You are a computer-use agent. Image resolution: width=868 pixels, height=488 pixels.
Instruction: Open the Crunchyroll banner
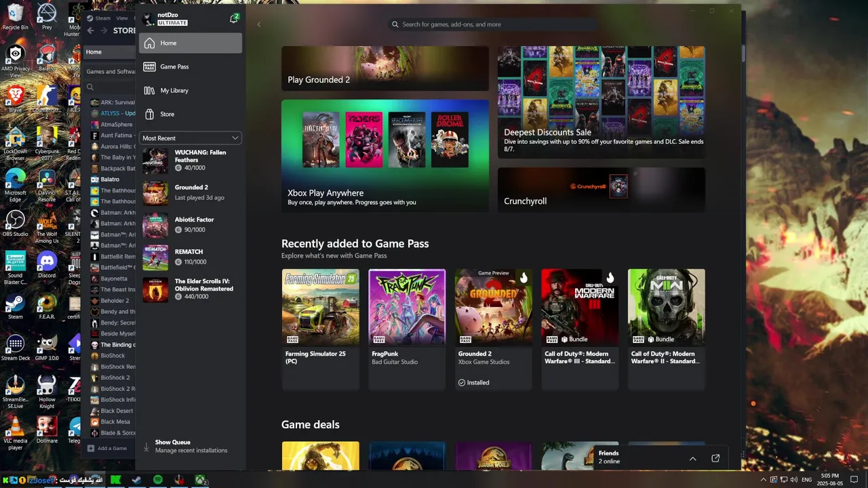tap(601, 190)
